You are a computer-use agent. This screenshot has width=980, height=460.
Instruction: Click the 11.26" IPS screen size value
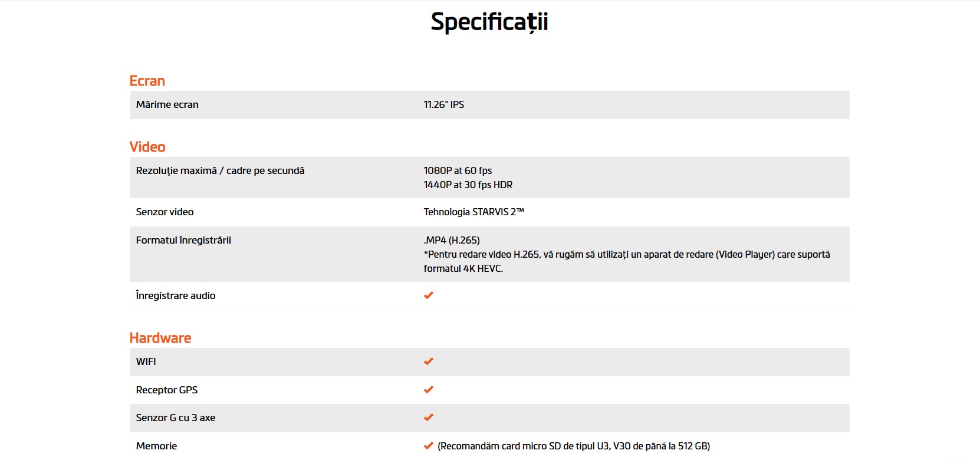coord(444,104)
